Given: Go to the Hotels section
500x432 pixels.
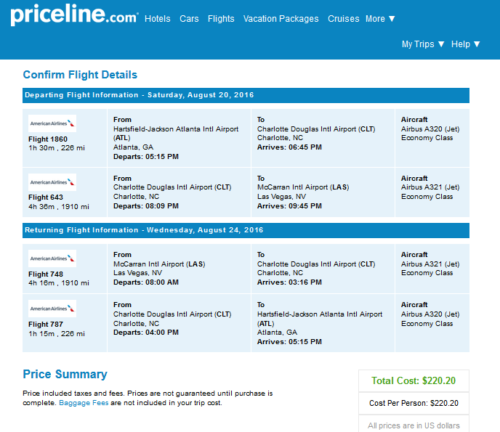Looking at the screenshot, I should tap(157, 19).
